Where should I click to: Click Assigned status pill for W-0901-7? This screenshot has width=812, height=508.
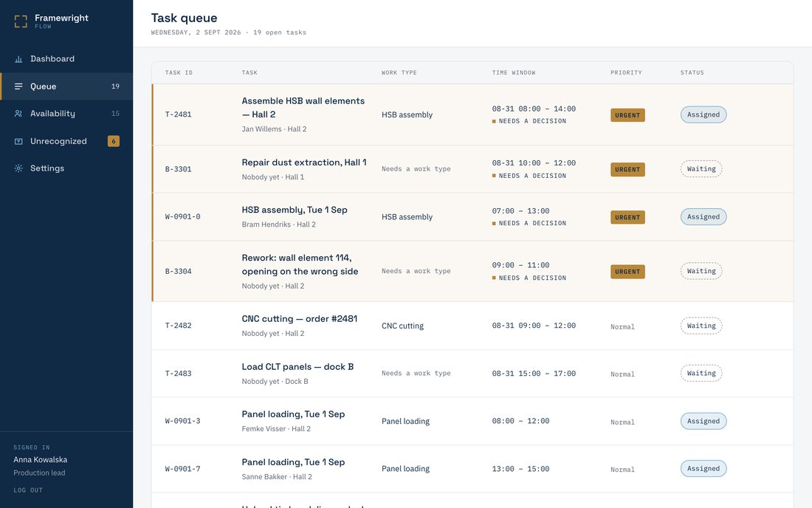[703, 469]
